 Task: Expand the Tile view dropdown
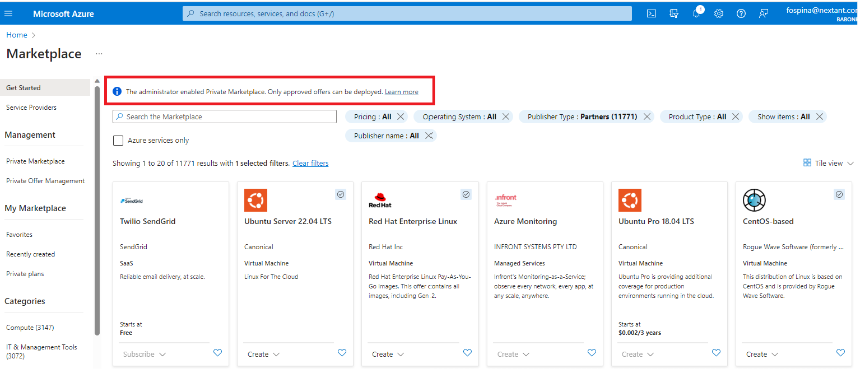pos(828,163)
